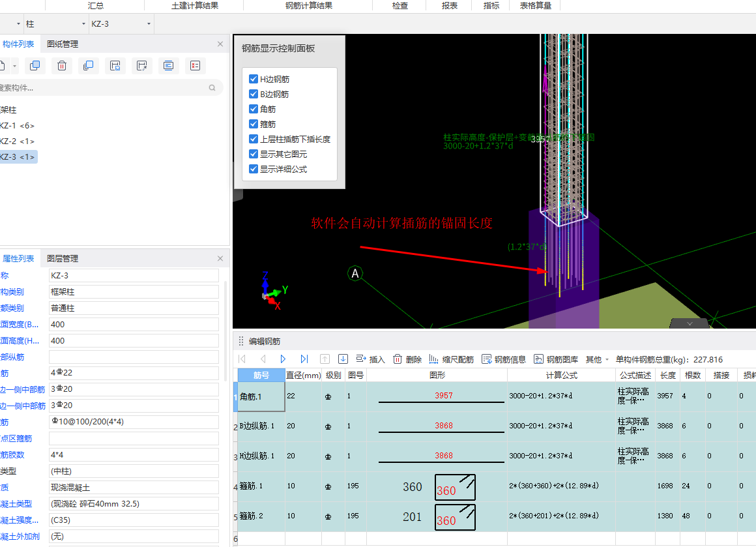Toggle 箍筋 display checkbox
Screen dimensions: 756x547
click(x=253, y=123)
